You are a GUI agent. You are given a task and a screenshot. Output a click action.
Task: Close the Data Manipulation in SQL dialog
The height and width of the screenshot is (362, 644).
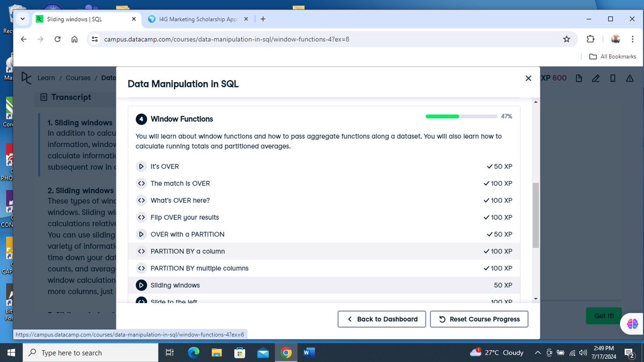(x=528, y=78)
